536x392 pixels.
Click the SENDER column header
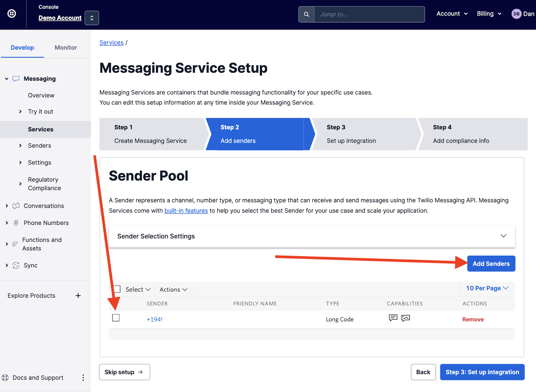157,304
